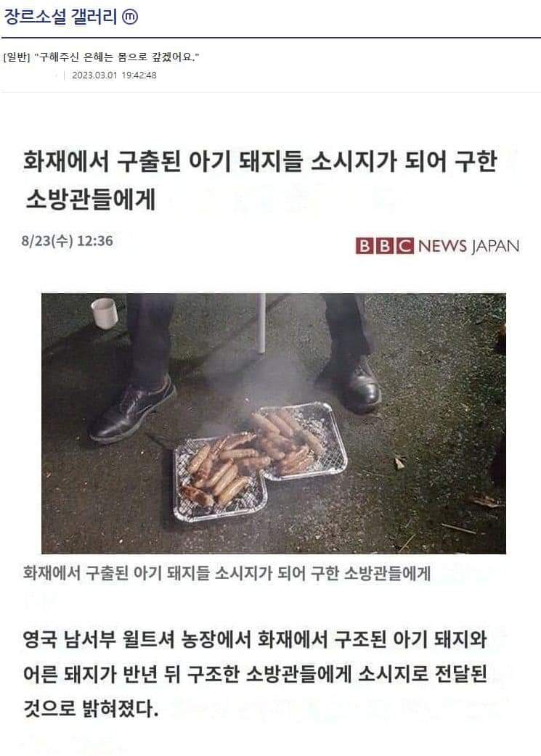541x756 pixels.
Task: Click the white pole between the legs
Action: (x=261, y=323)
